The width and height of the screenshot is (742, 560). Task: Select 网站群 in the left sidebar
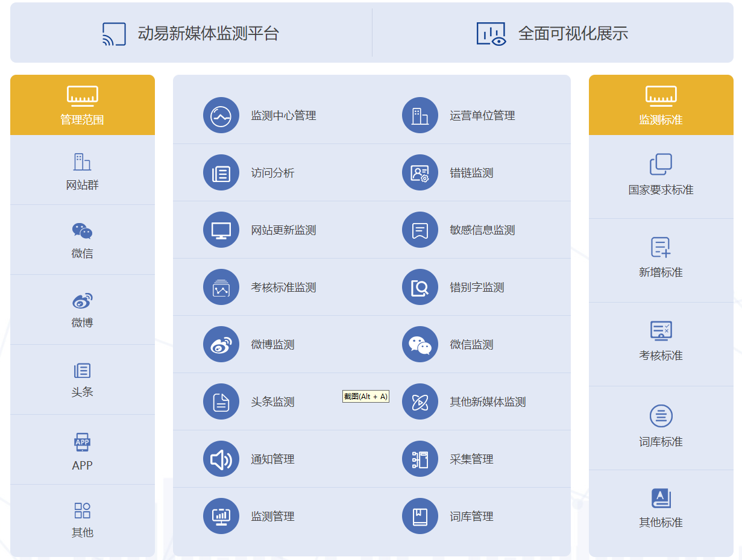coord(83,171)
